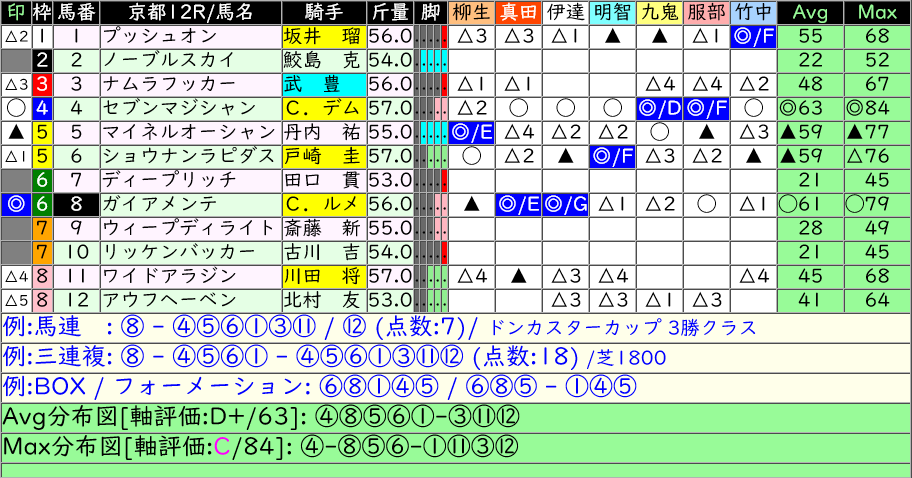Select horse name ショウナンラピダス
This screenshot has width=912, height=478.
pos(191,156)
